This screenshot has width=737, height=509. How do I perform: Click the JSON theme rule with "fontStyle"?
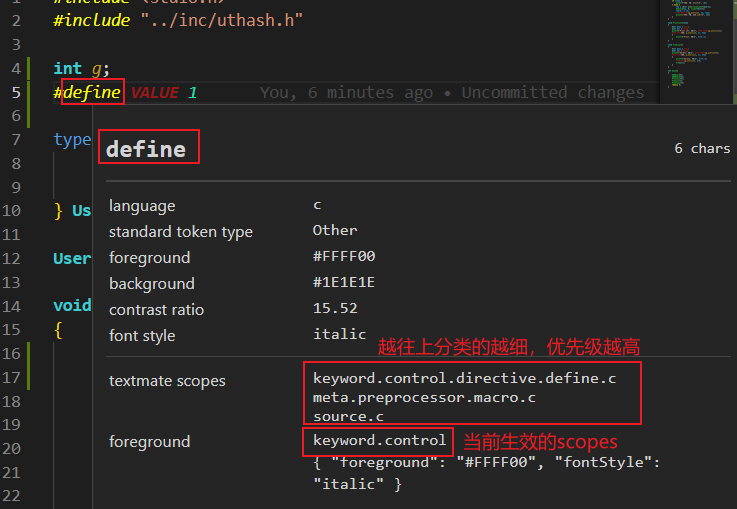point(486,473)
